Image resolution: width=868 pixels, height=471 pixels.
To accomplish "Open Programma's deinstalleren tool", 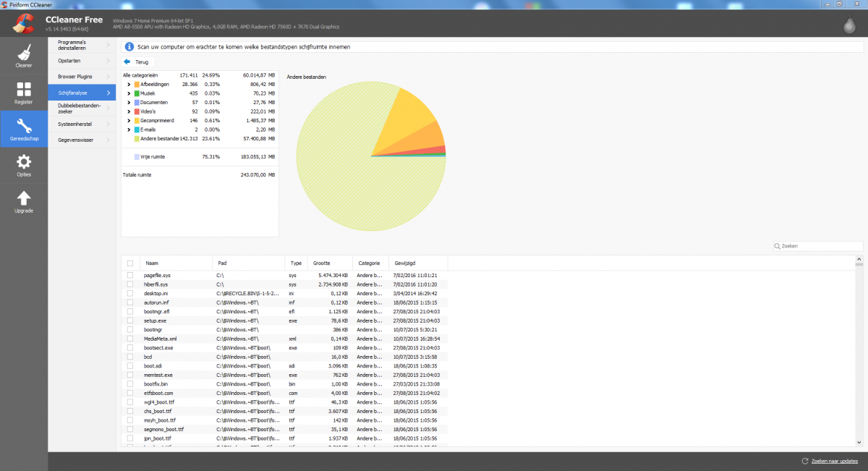I will [x=82, y=45].
